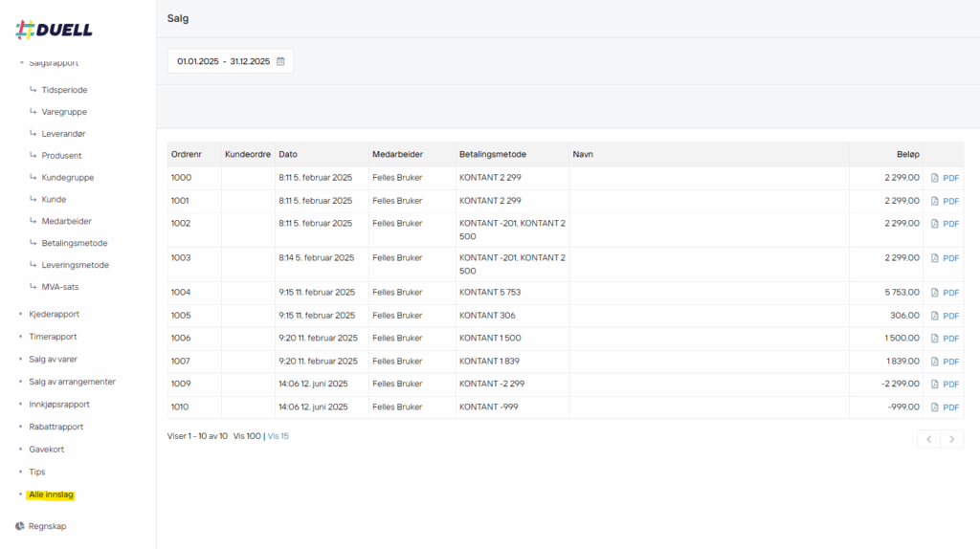
Task: Show 15 rows per page link
Action: tap(278, 436)
